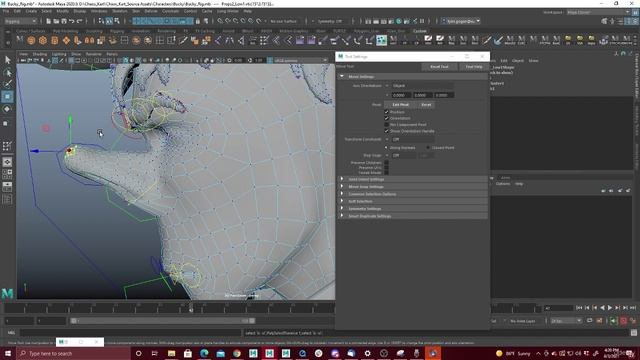Enable the Preserve UVs checkbox
The image size is (640, 360).
[387, 167]
